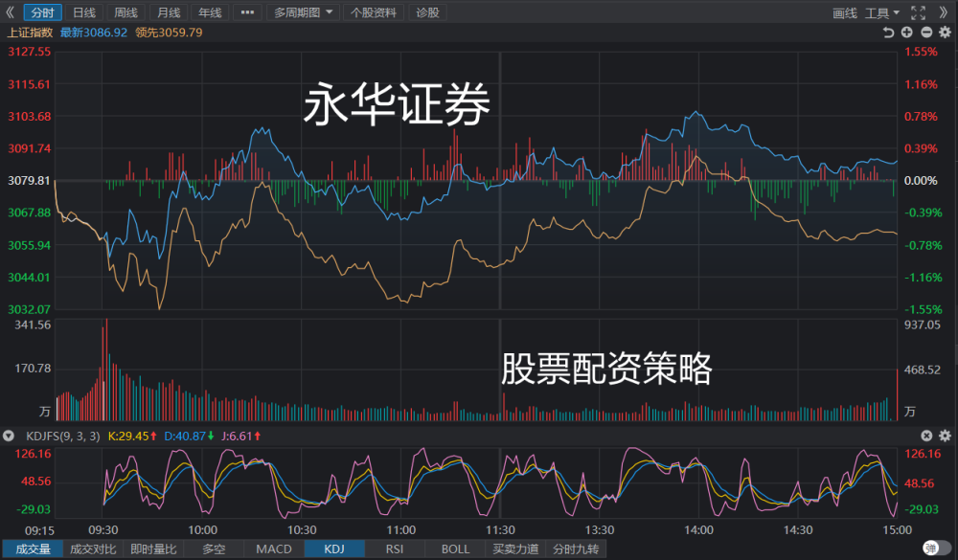958x560 pixels.
Task: Click the J:6.61 value readout
Action: (x=240, y=436)
